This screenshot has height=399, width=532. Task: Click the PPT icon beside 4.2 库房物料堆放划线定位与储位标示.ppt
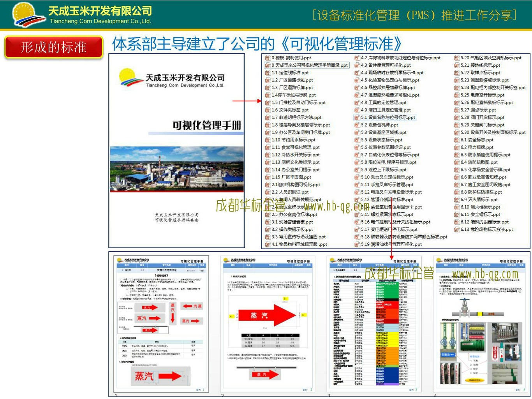click(x=357, y=58)
